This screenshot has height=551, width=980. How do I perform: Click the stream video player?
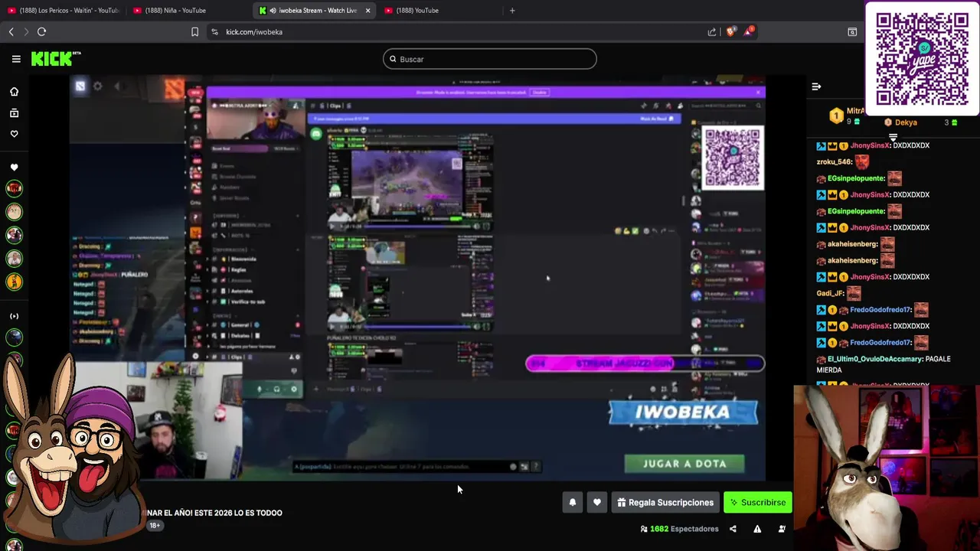tap(418, 278)
